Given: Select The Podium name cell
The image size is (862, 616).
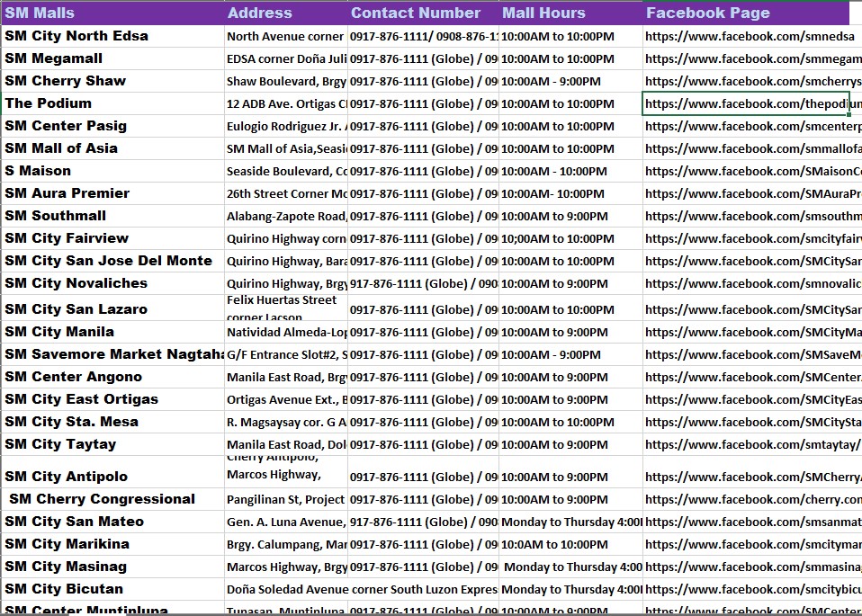Looking at the screenshot, I should click(112, 103).
